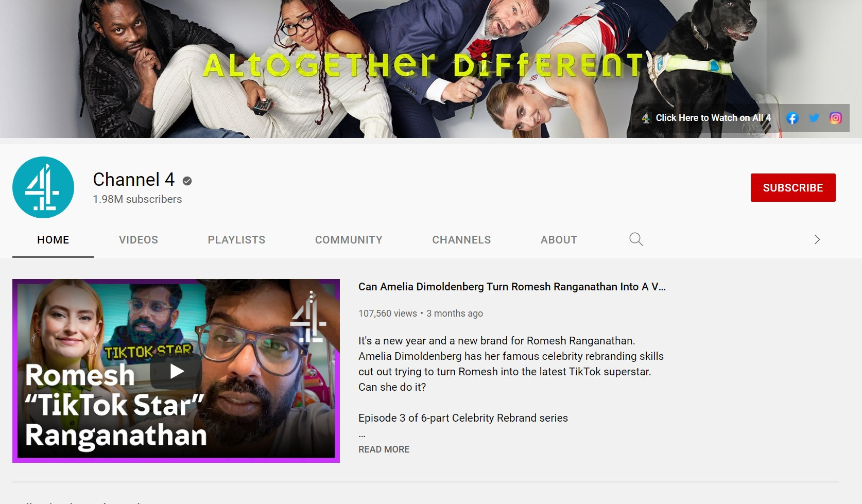Open the Instagram icon in the banner
The image size is (862, 504).
coord(836,118)
